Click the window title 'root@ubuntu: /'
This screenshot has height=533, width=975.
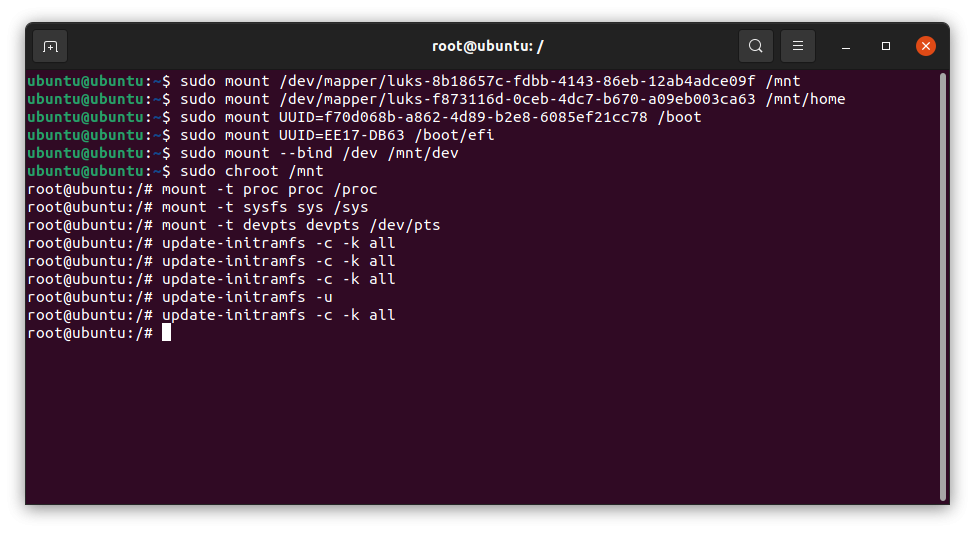[x=488, y=46]
